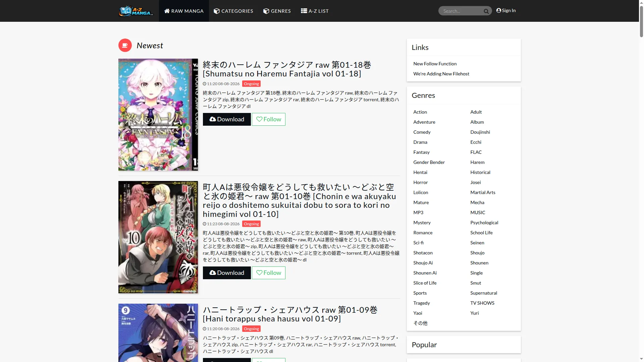This screenshot has height=362, width=644.
Task: Select the Doujinshi genre
Action: pyautogui.click(x=480, y=132)
